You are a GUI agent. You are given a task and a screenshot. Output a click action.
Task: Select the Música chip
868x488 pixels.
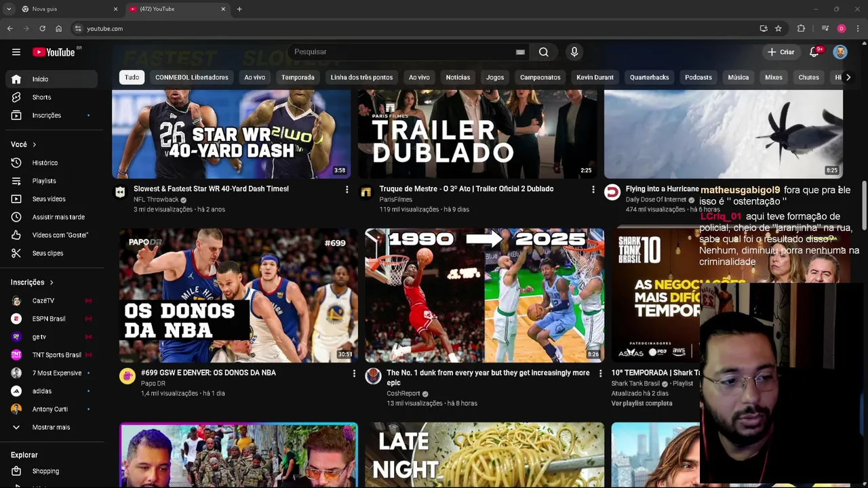tap(738, 77)
